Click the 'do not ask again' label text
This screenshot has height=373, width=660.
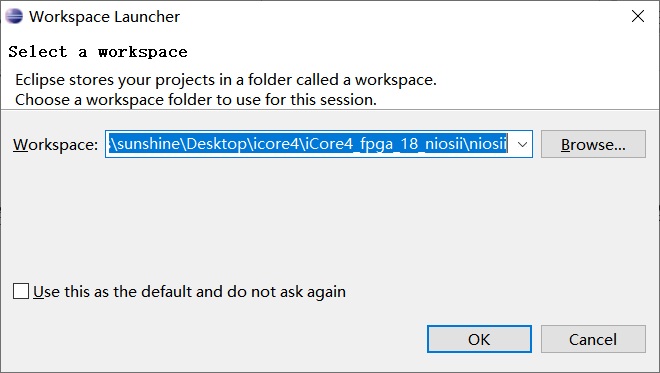(x=286, y=292)
